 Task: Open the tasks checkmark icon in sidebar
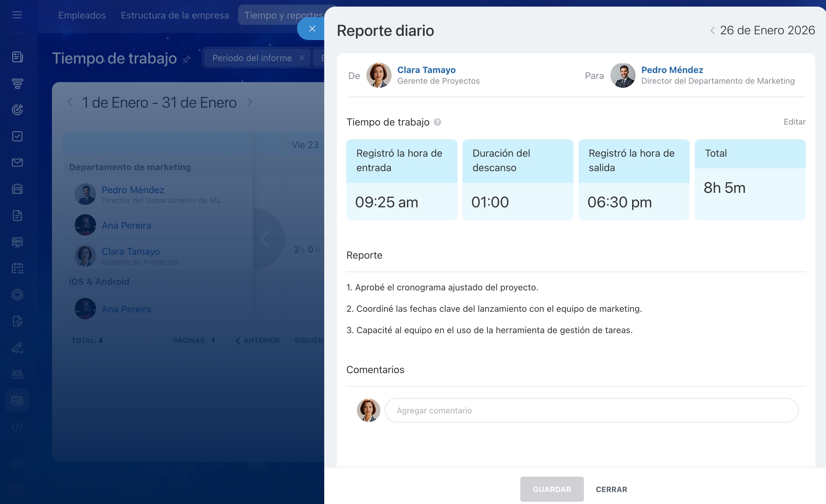click(x=17, y=136)
